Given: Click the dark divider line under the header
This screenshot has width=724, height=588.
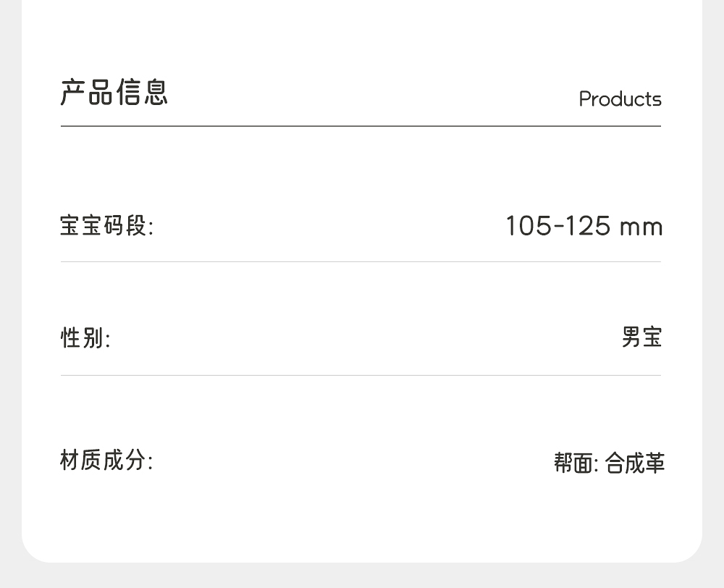Looking at the screenshot, I should [361, 126].
